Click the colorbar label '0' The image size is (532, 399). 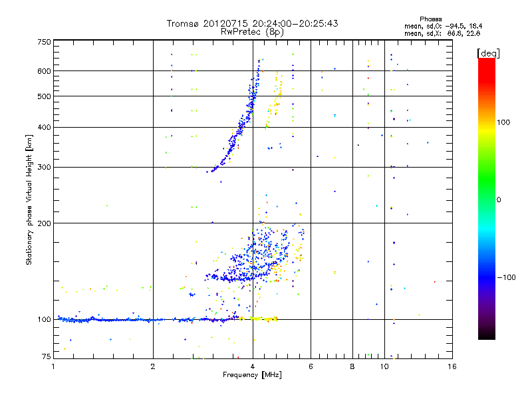coord(499,200)
